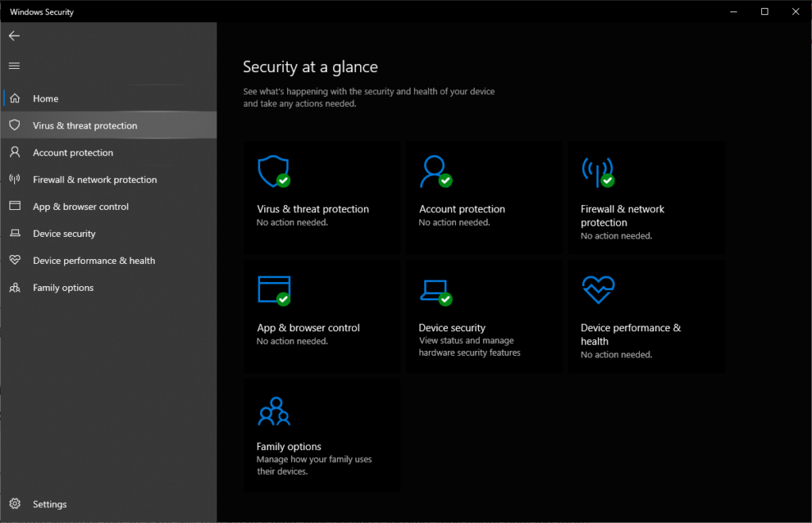Select the Device security laptop icon
Screen dimensions: 812x523
[435, 290]
